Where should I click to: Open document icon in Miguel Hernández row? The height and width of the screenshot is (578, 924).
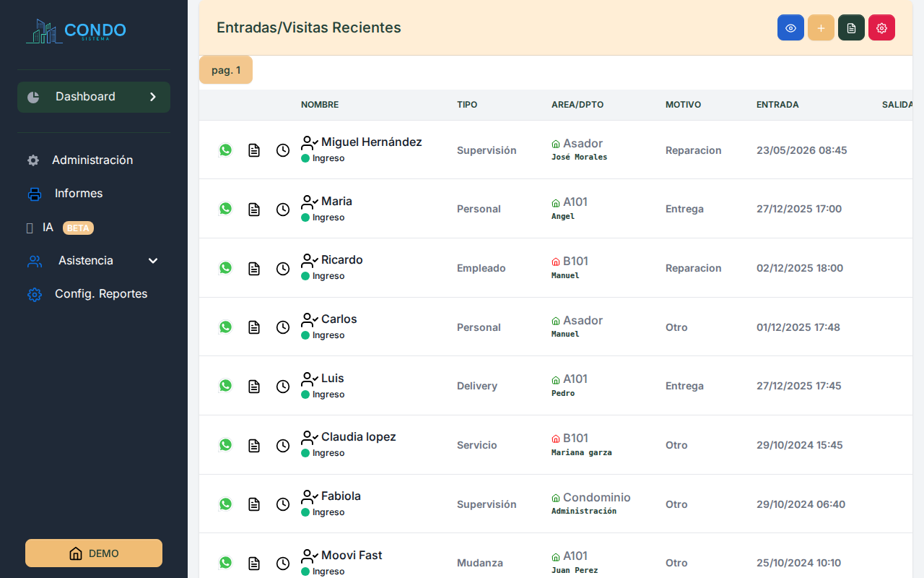(x=254, y=150)
